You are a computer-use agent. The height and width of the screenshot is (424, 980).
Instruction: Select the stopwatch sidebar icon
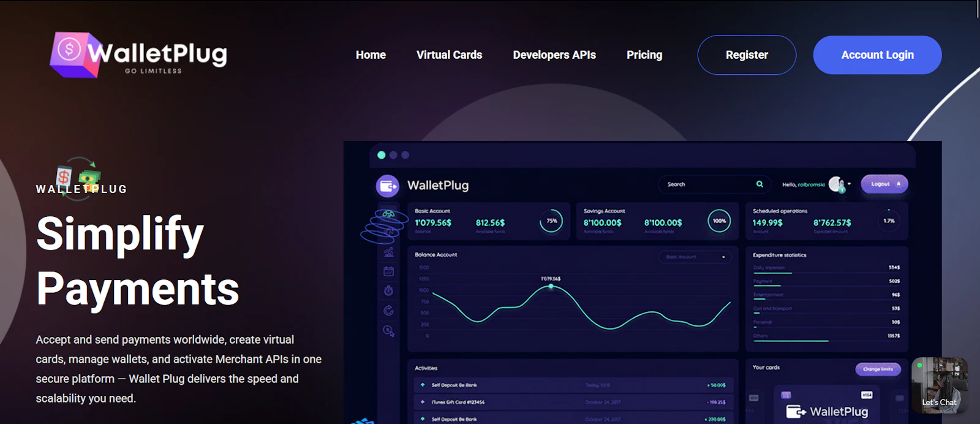pyautogui.click(x=388, y=290)
